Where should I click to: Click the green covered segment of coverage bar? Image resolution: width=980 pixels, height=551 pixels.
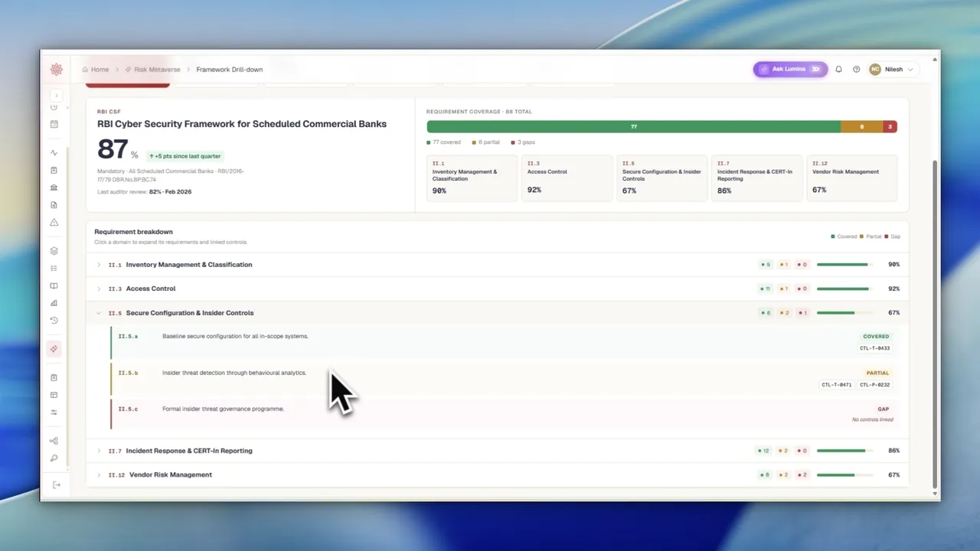click(633, 126)
